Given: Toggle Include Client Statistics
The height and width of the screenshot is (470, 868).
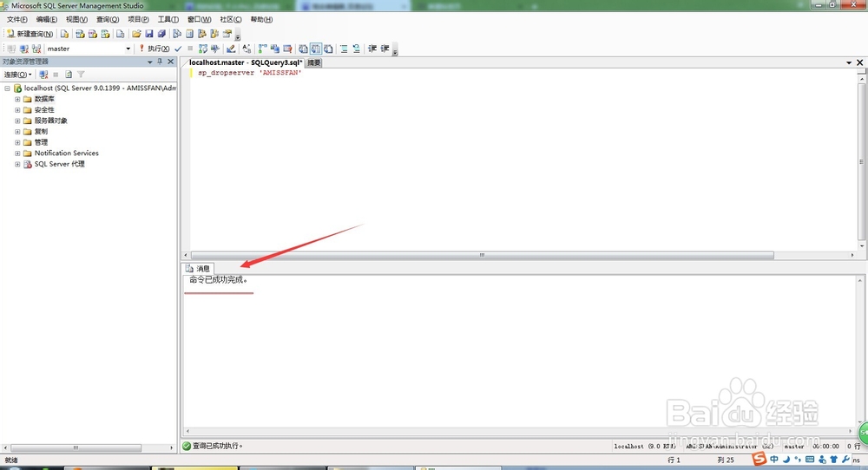Looking at the screenshot, I should pos(274,49).
